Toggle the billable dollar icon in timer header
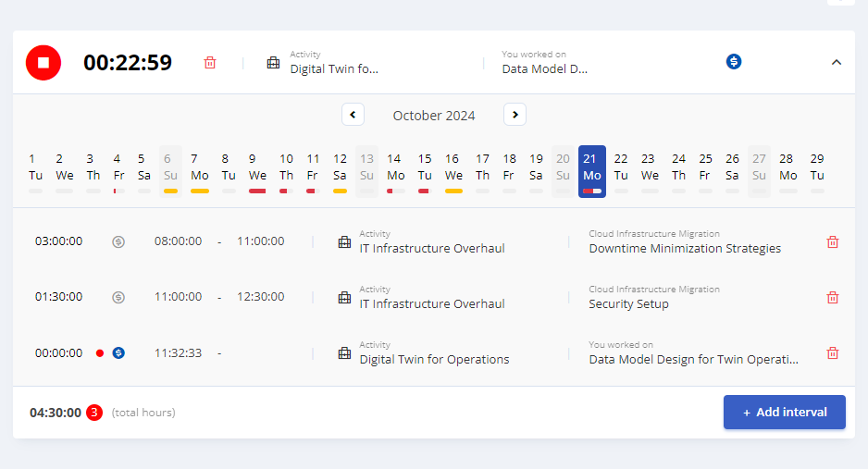Viewport: 868px width, 469px height. [x=734, y=62]
